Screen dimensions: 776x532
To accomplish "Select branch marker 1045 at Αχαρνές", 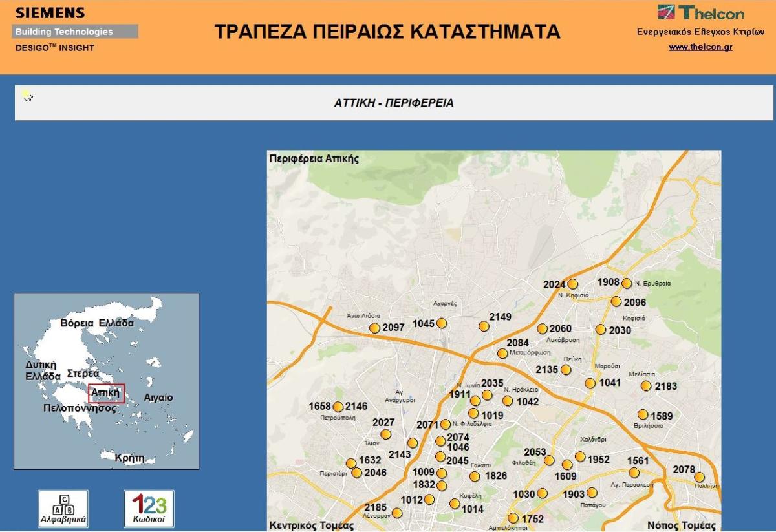I will pyautogui.click(x=442, y=323).
